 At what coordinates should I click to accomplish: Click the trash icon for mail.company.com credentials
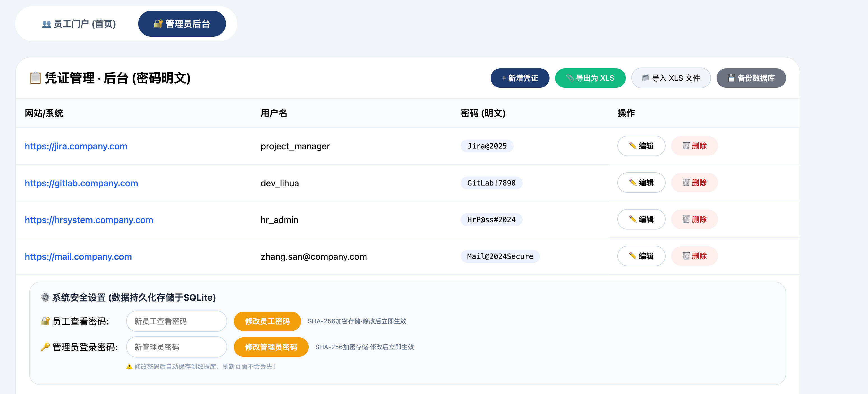coord(686,256)
